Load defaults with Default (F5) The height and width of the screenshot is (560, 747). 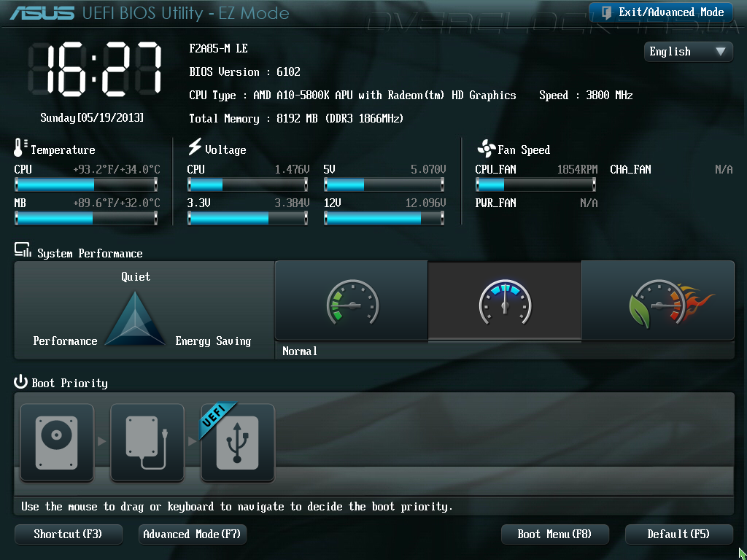click(x=679, y=534)
